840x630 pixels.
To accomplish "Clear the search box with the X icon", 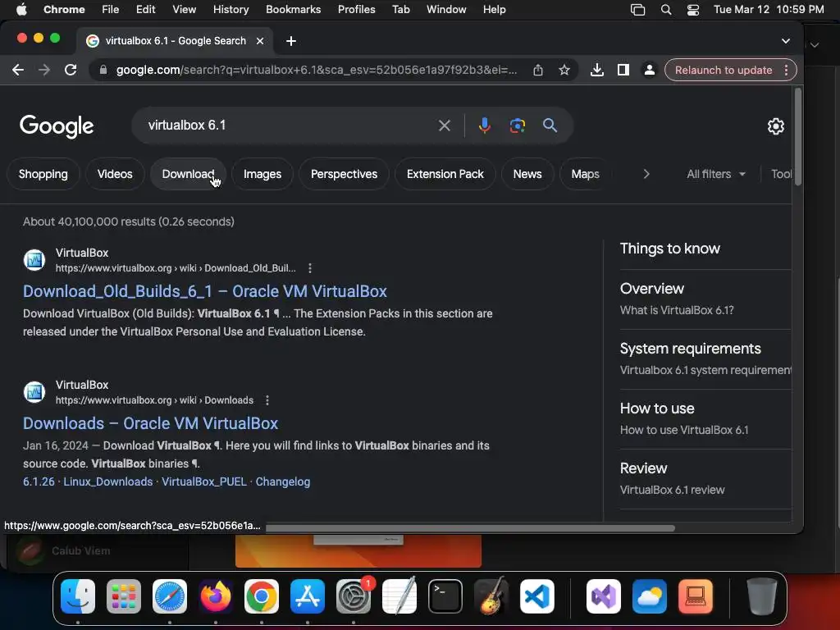I will (444, 126).
